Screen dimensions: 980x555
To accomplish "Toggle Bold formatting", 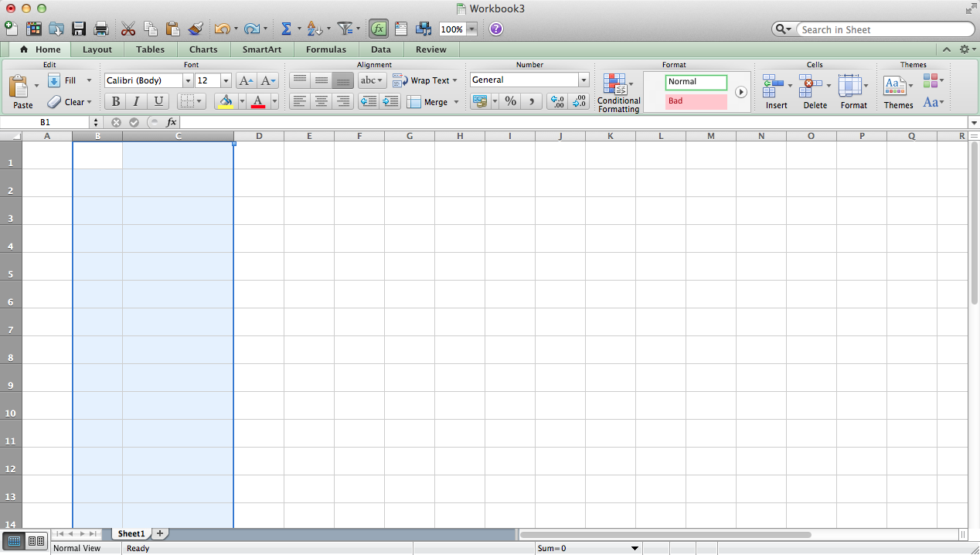I will coord(115,101).
